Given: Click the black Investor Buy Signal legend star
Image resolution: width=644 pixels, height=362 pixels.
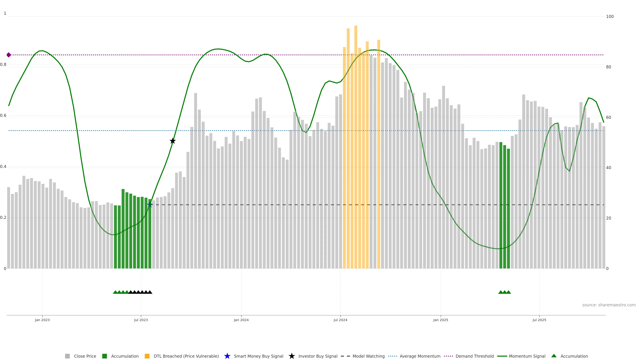Looking at the screenshot, I should (291, 356).
